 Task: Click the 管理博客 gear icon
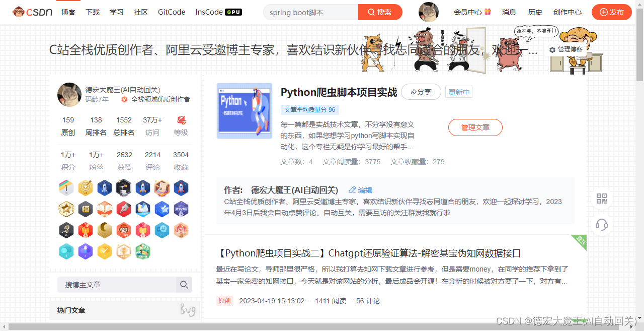(x=552, y=49)
